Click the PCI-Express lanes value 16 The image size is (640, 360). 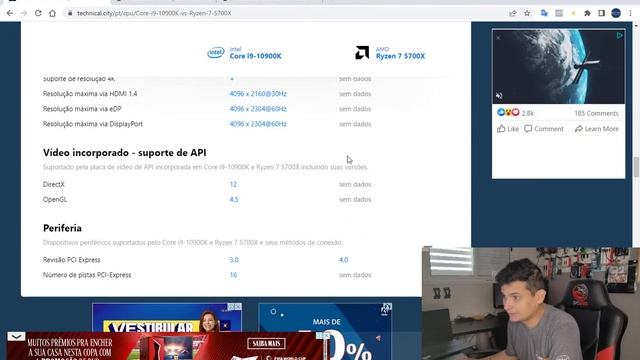pos(233,275)
